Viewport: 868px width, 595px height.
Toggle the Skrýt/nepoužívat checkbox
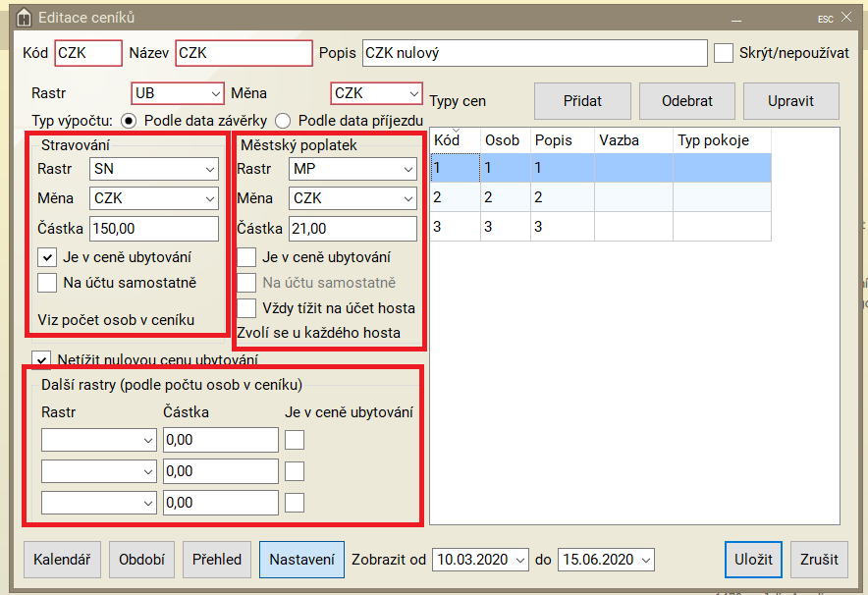pyautogui.click(x=724, y=53)
